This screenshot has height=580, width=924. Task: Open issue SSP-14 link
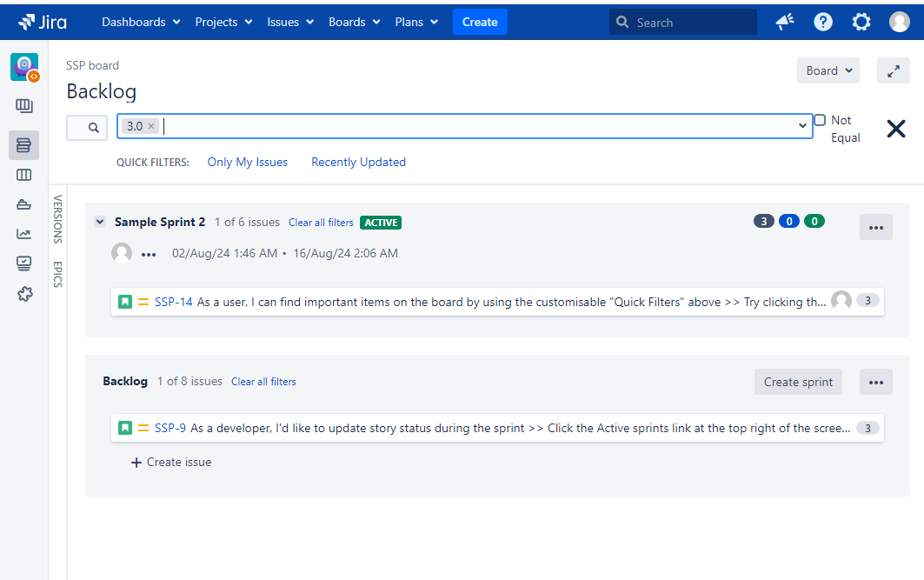pyautogui.click(x=173, y=302)
